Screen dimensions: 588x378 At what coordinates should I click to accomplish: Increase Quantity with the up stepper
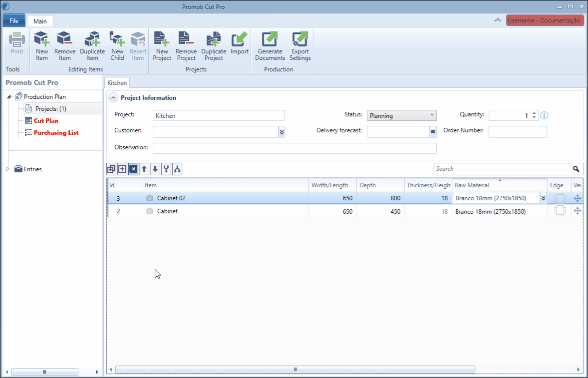click(x=534, y=113)
